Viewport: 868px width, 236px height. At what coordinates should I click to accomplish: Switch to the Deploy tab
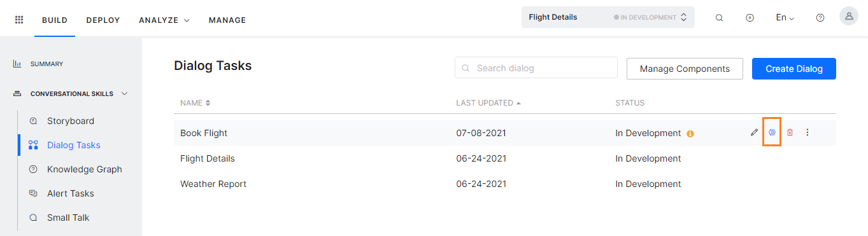tap(103, 20)
